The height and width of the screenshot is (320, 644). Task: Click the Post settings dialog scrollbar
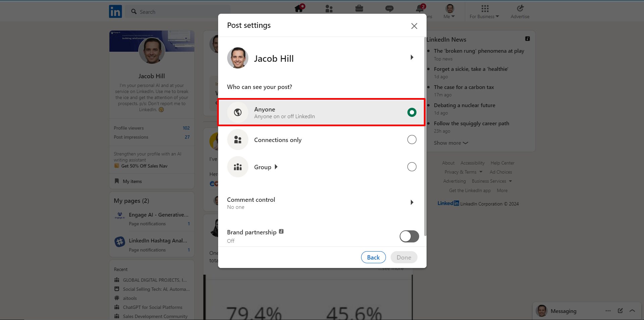(425, 136)
